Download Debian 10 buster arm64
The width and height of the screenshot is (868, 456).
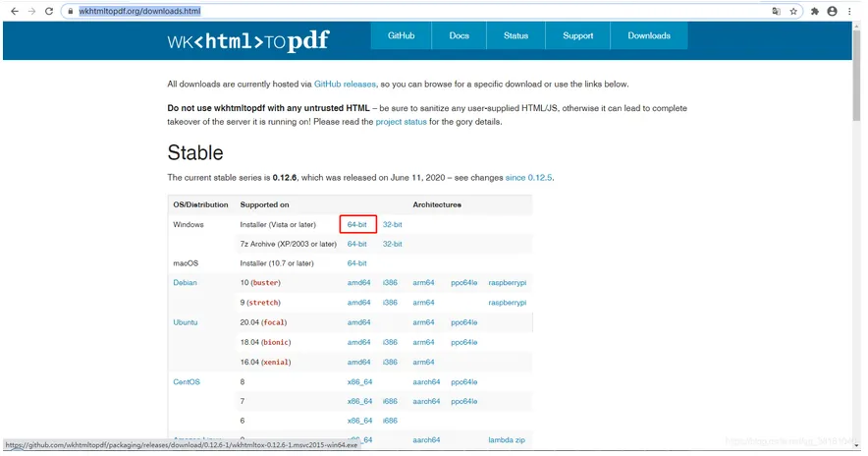423,283
